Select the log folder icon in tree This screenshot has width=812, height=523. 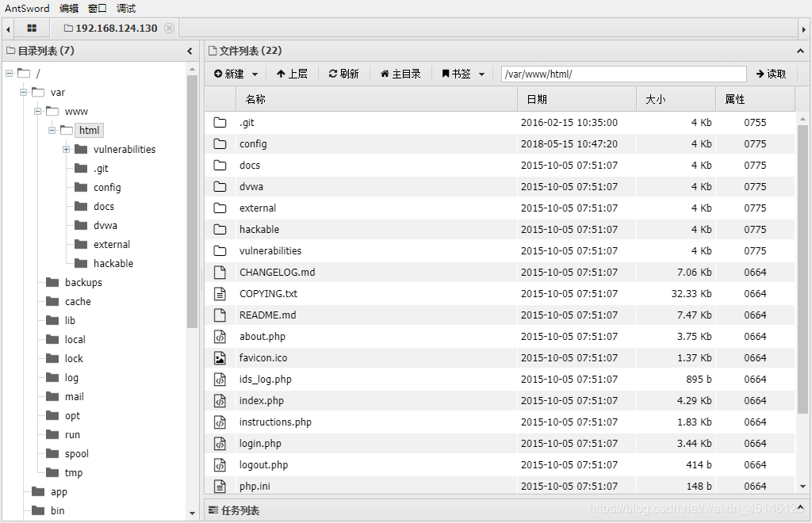[52, 377]
